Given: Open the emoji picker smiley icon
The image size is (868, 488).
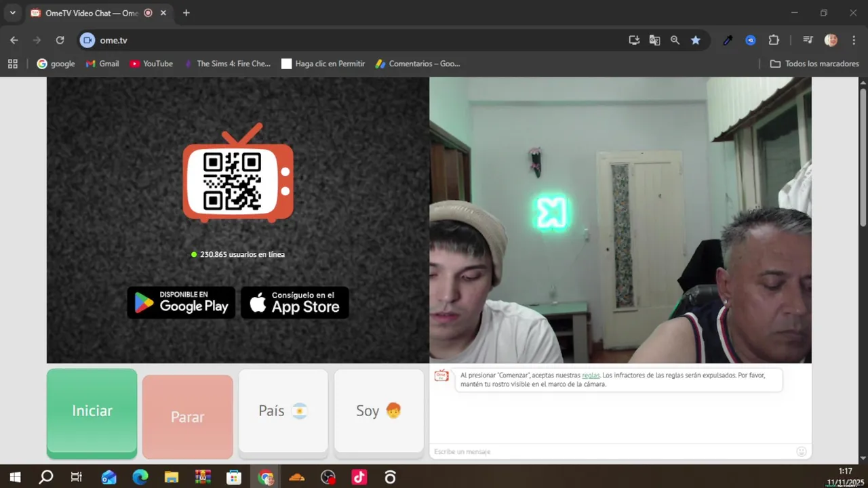Looking at the screenshot, I should [x=802, y=451].
